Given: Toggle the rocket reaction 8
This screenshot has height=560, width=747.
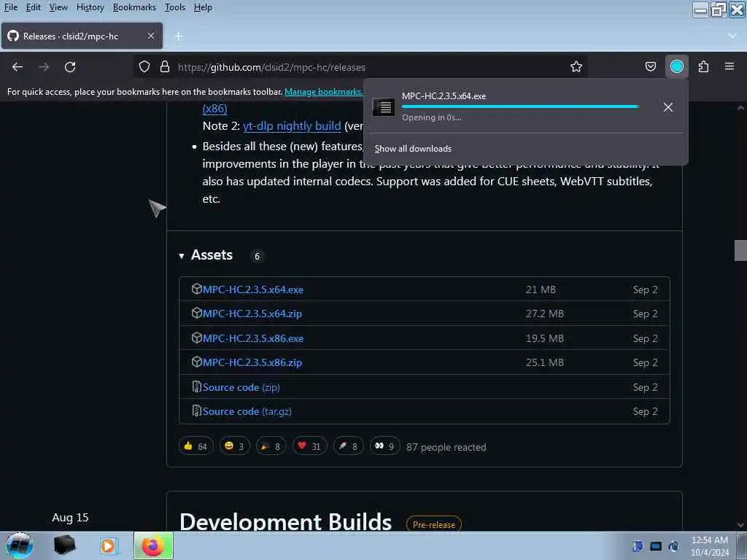Looking at the screenshot, I should pyautogui.click(x=348, y=447).
